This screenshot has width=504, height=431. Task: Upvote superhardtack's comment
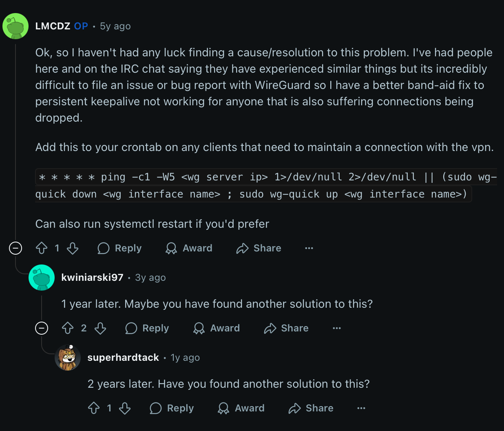(x=94, y=408)
